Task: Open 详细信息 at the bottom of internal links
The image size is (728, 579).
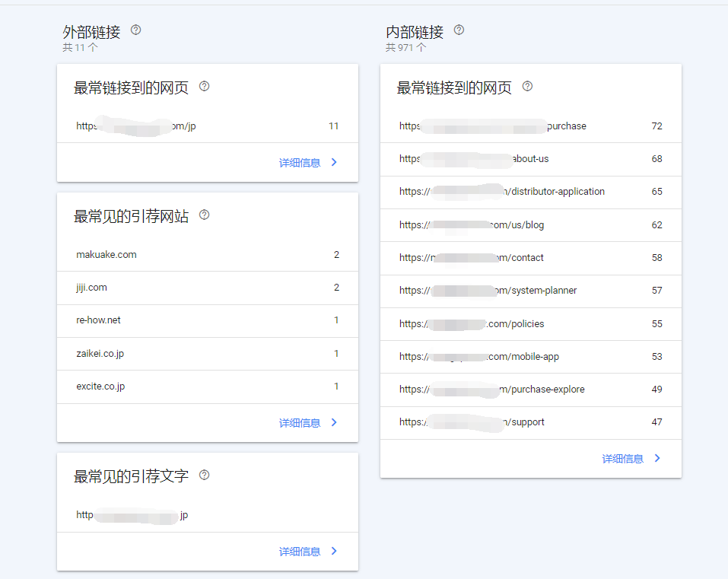Action: [x=622, y=458]
